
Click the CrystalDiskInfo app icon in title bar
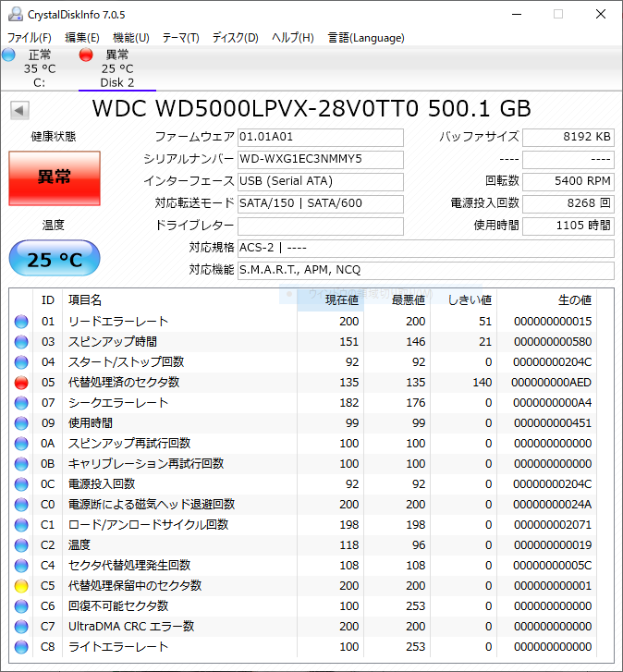pyautogui.click(x=16, y=14)
